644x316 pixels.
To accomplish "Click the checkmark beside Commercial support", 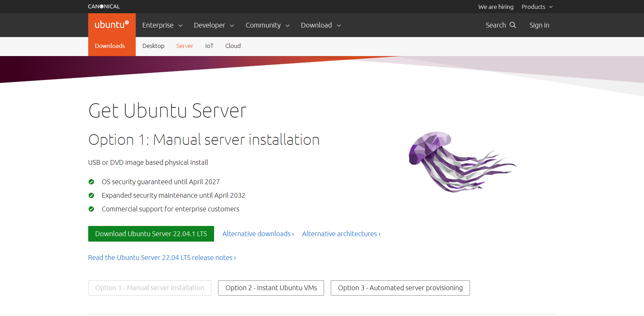I will click(x=92, y=209).
